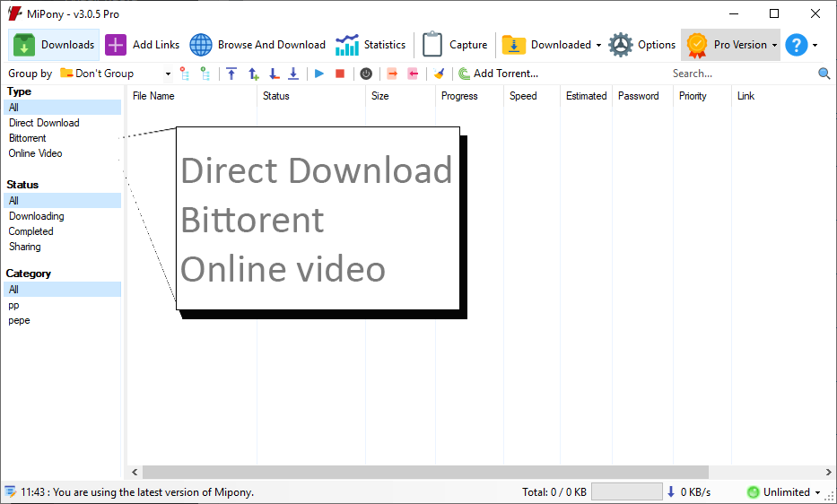Sort by Speed column header
This screenshot has height=504, width=837.
532,96
